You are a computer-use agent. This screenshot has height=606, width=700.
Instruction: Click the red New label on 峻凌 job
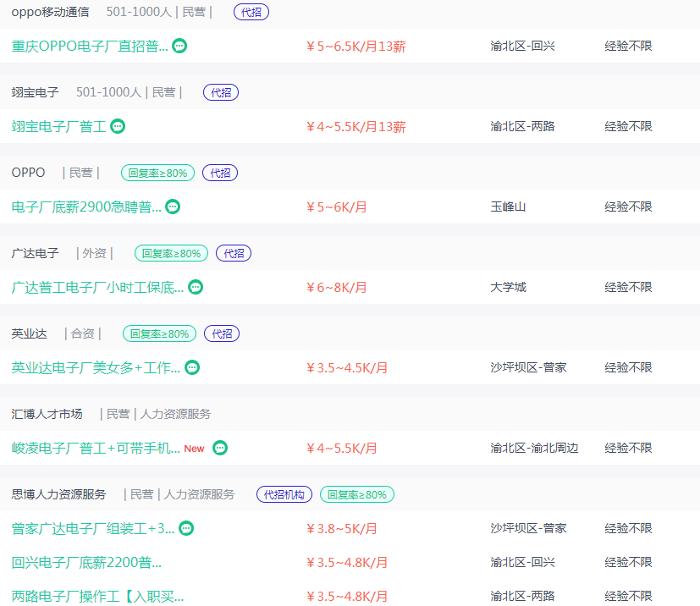tap(195, 449)
